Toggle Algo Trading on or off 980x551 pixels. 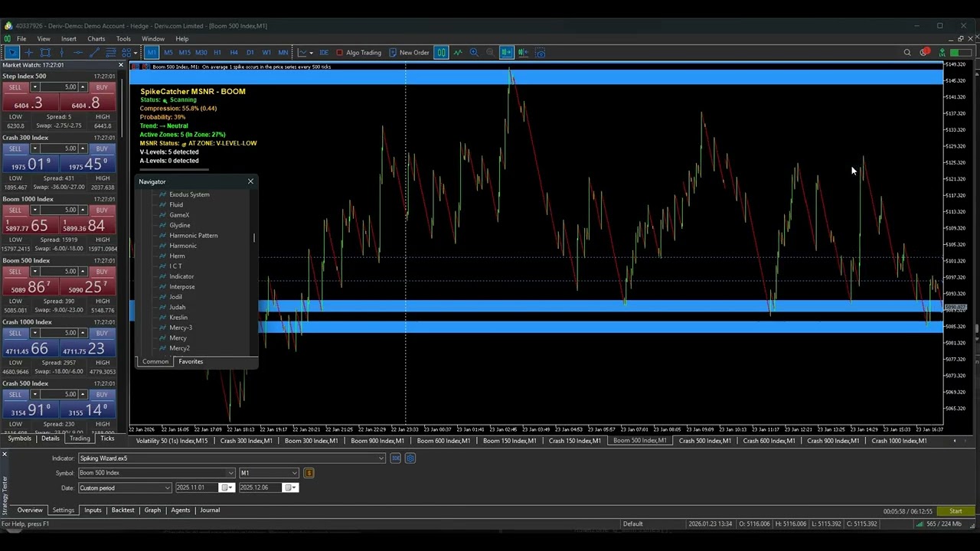tap(358, 53)
